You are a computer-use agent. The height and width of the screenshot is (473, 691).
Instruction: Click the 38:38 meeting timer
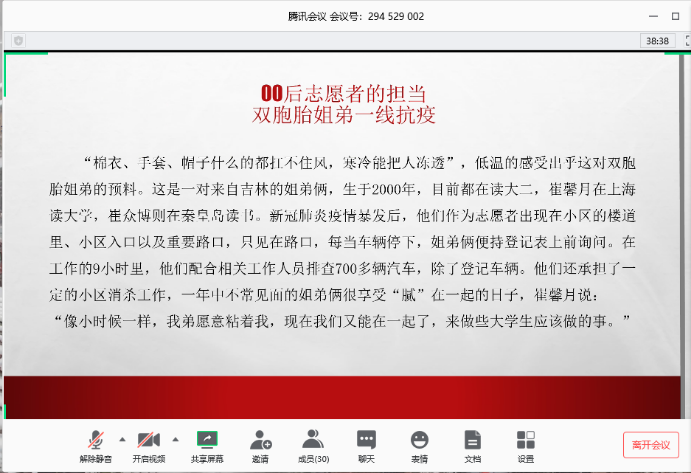point(657,41)
